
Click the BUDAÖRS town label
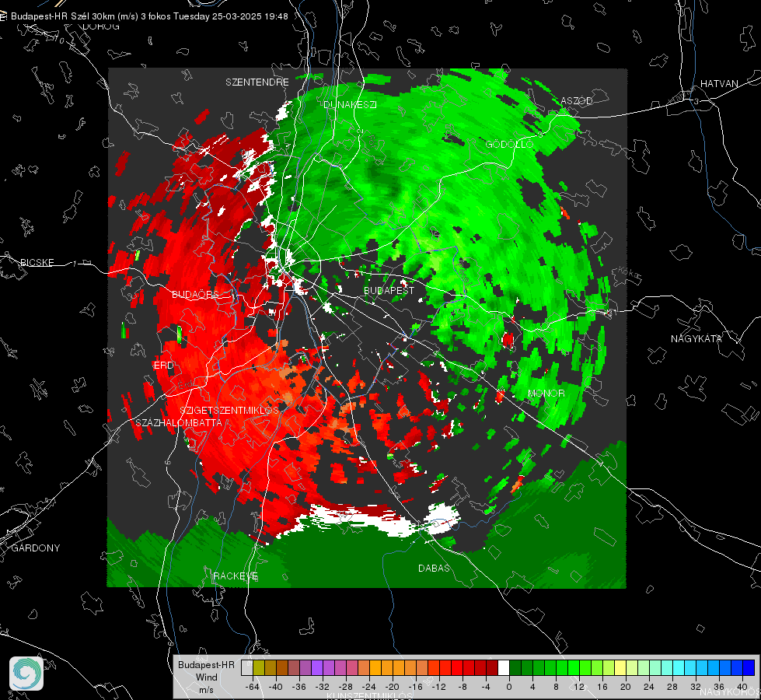(x=195, y=294)
